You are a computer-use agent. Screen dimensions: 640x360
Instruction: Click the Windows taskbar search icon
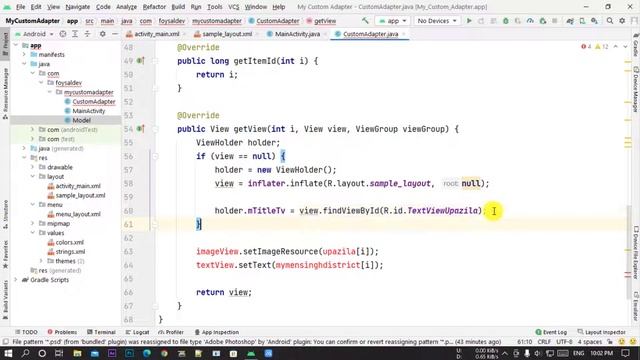point(25,353)
